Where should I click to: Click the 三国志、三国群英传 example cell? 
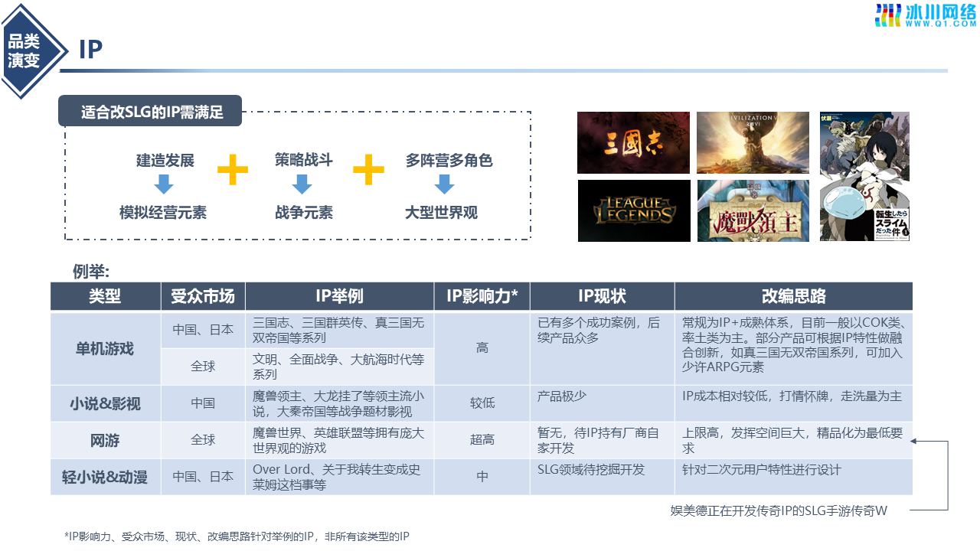coord(339,330)
